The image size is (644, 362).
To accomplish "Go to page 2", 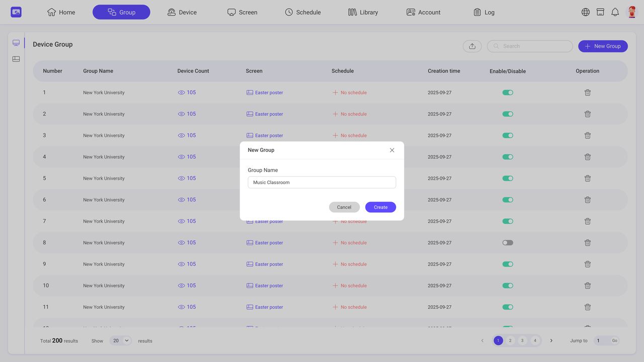I will 510,340.
